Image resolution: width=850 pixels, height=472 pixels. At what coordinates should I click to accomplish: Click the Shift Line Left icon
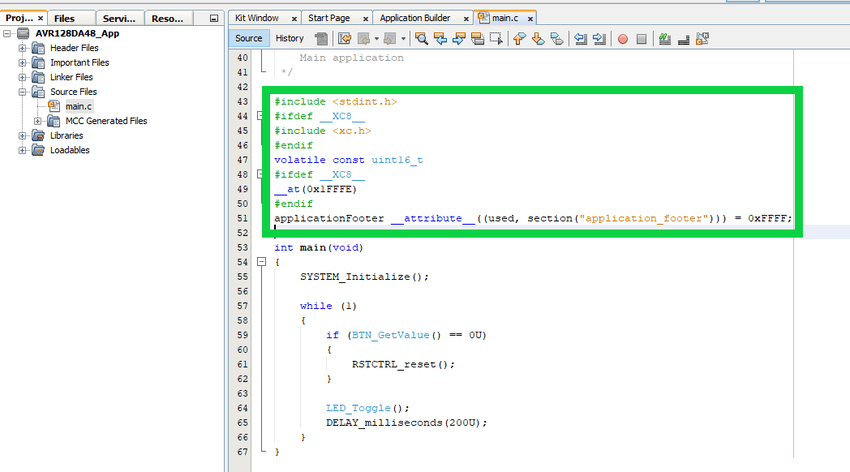(579, 39)
